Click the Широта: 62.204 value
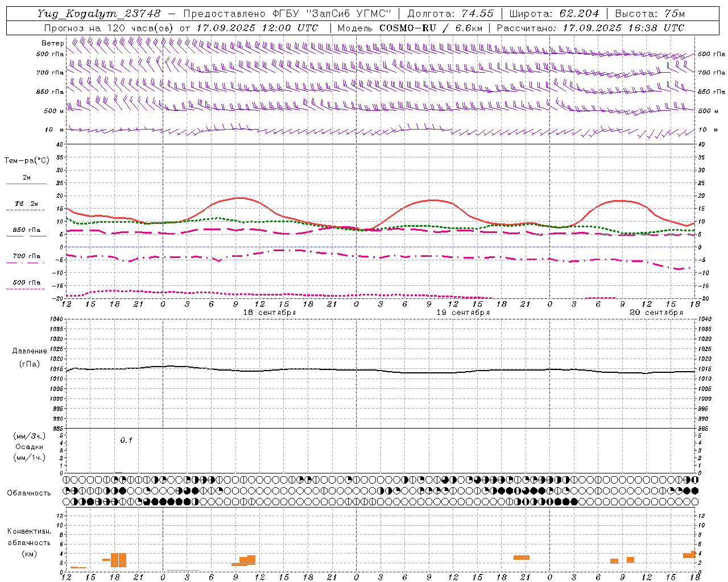 coord(555,14)
